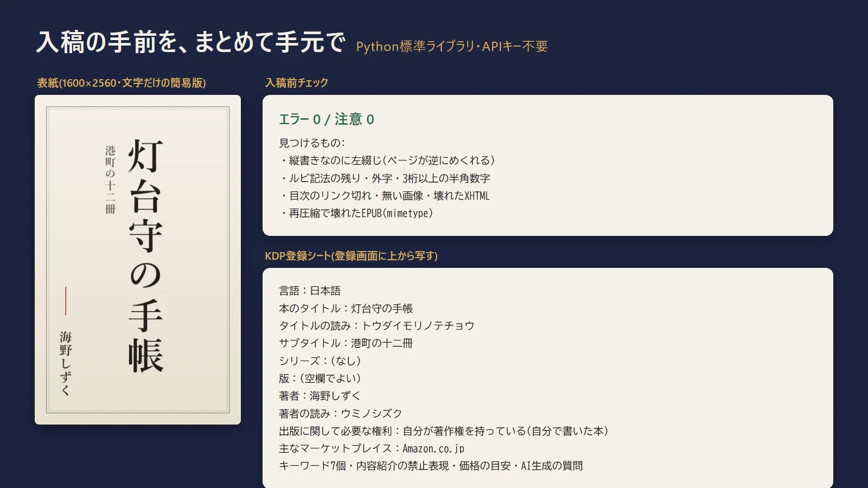Click the row サブタイトル:港町の十二冊

(x=346, y=343)
